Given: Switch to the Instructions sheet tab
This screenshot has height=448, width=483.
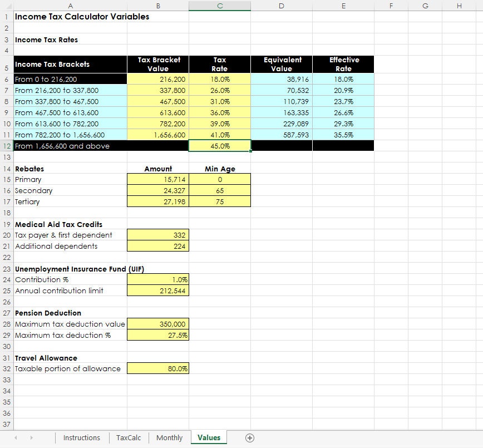Looking at the screenshot, I should tap(81, 438).
